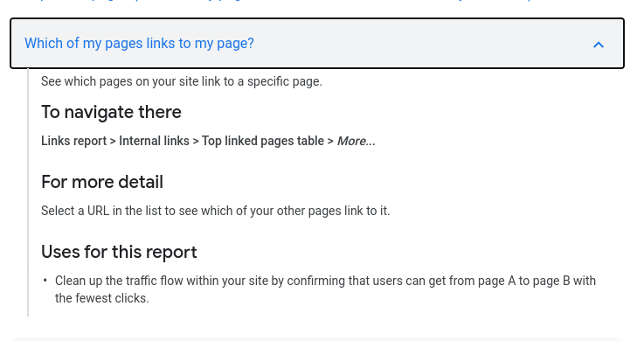644x341 pixels.
Task: Click the bullet point marker before 'Clean up'
Action: coord(45,281)
